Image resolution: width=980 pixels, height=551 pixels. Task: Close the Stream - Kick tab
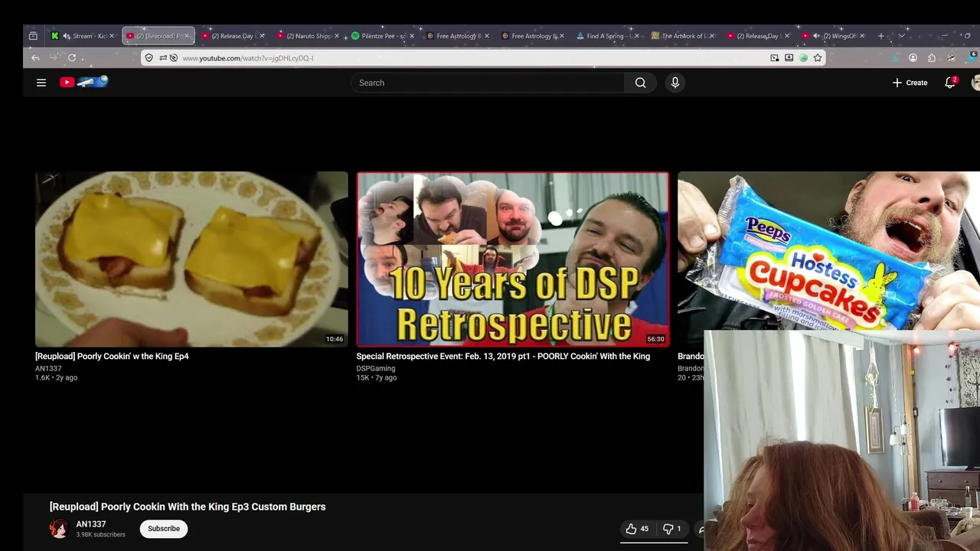(112, 36)
